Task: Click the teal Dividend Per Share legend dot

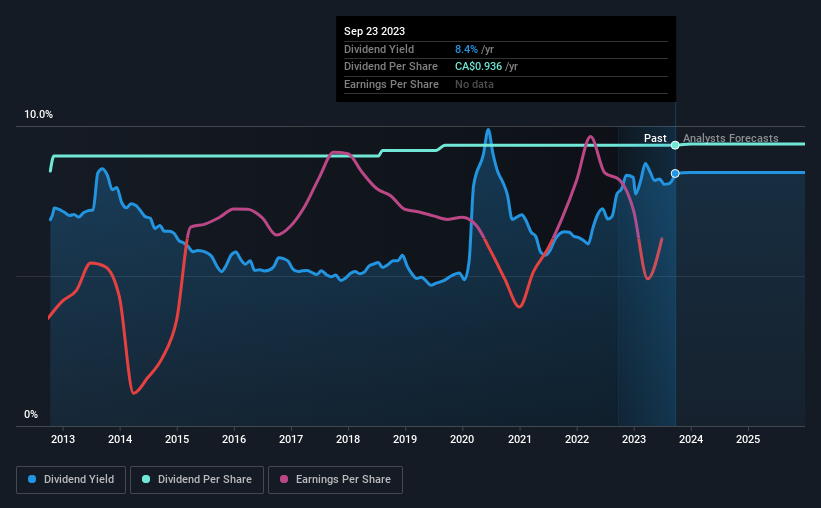Action: 146,479
